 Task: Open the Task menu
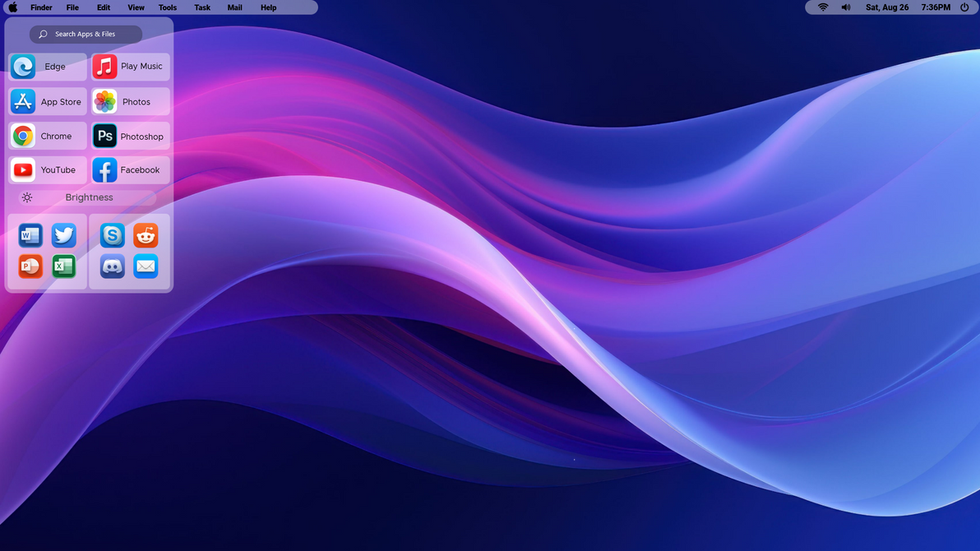point(201,7)
